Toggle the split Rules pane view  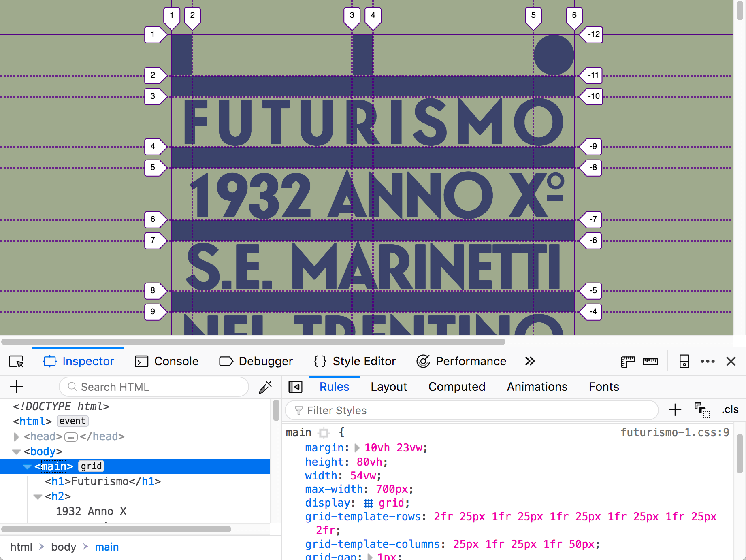[295, 387]
